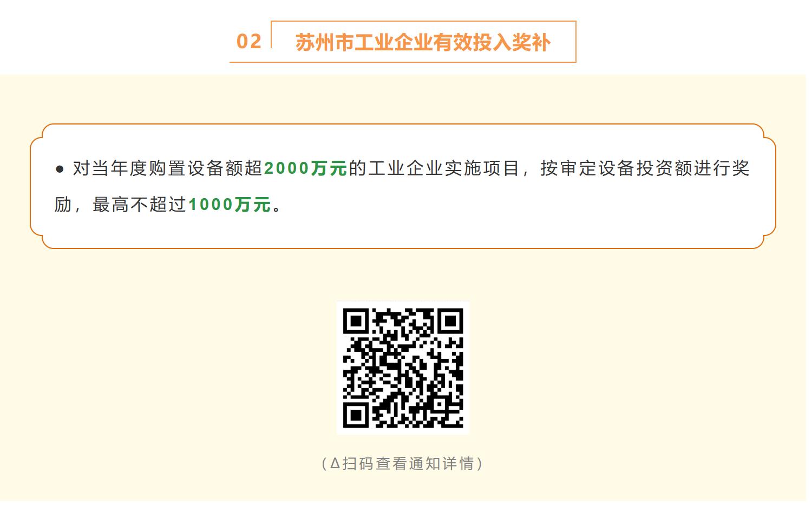Click the text 最高不超过
This screenshot has width=812, height=511.
140,205
